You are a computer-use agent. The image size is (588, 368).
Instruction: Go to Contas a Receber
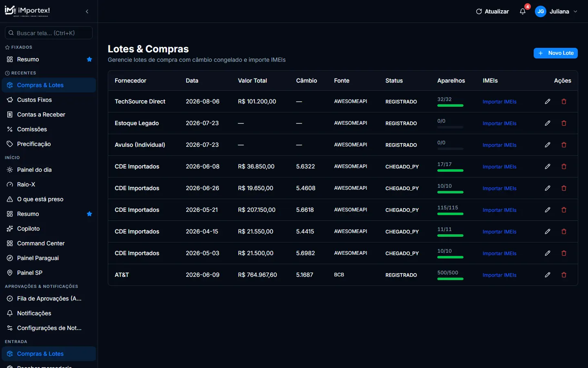click(49, 114)
